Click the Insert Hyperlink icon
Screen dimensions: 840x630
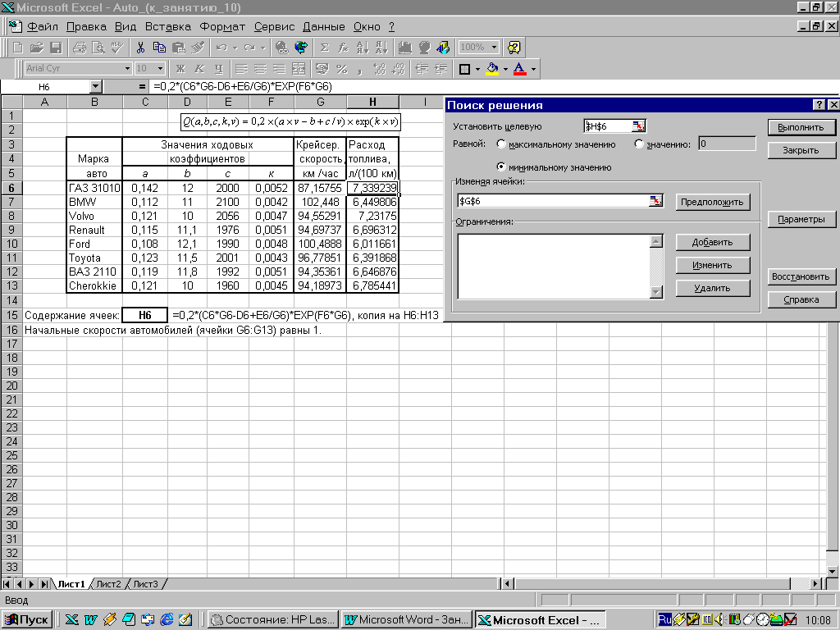pyautogui.click(x=282, y=48)
